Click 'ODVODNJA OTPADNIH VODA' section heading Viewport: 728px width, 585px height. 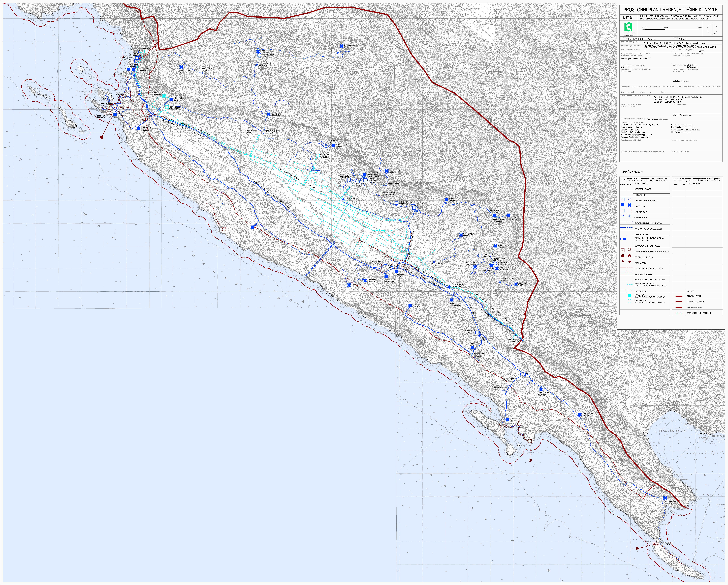[x=647, y=246]
